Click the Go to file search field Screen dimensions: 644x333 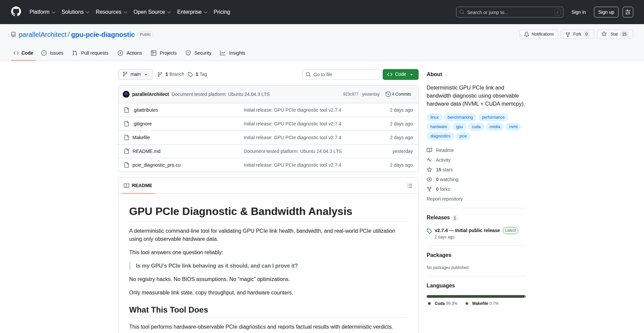(341, 74)
